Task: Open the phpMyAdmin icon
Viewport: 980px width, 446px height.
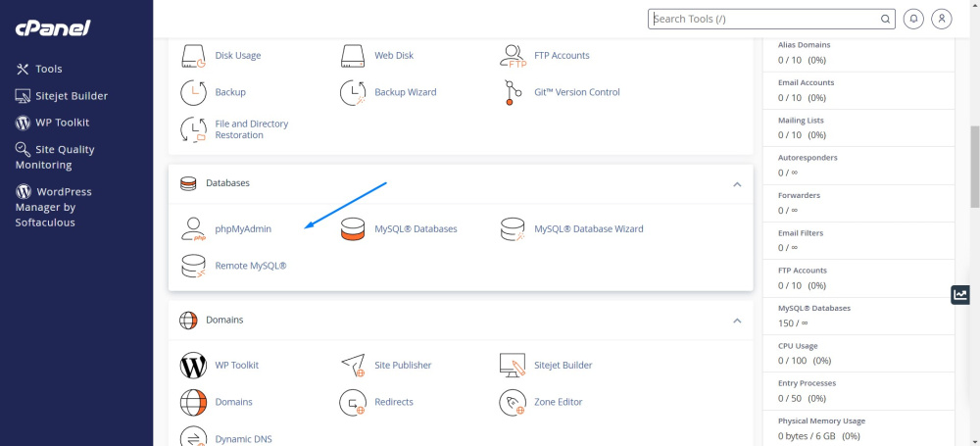Action: pyautogui.click(x=194, y=229)
